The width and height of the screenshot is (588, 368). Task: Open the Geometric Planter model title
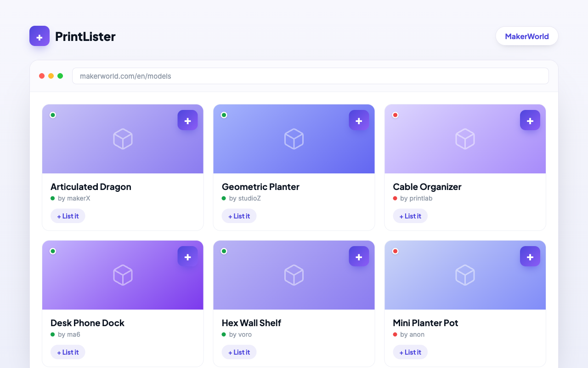click(260, 187)
